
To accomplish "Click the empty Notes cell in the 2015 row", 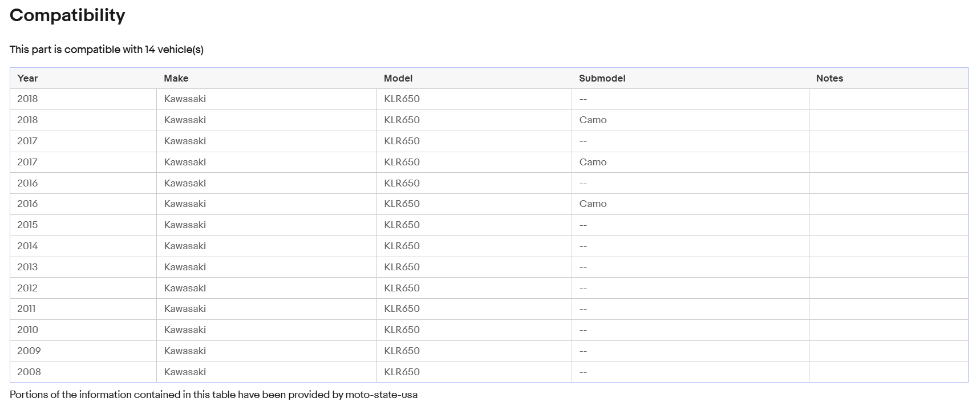I will click(x=888, y=225).
